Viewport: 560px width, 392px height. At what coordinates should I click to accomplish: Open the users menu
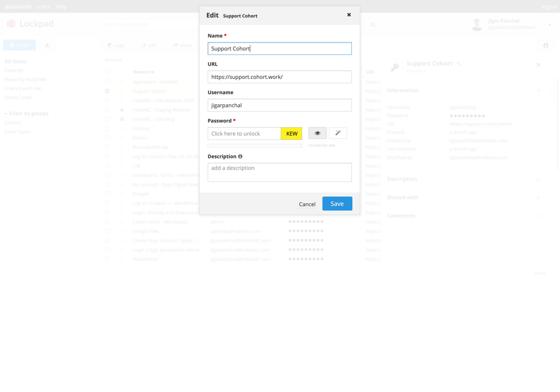coord(44,7)
